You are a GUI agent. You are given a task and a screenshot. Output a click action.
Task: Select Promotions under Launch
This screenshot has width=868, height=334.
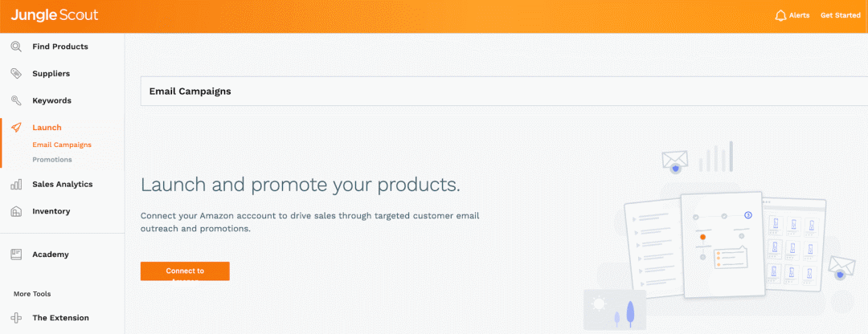click(52, 160)
